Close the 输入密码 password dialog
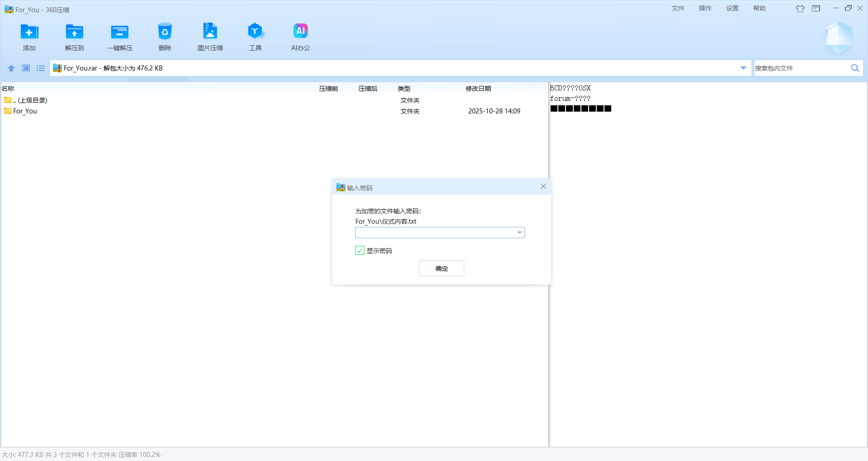The height and width of the screenshot is (461, 868). (x=543, y=187)
